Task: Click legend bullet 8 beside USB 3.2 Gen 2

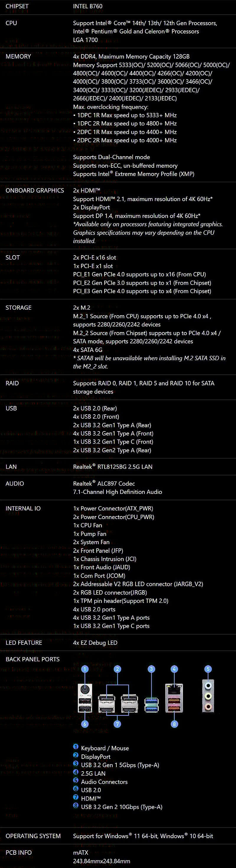Action: [x=76, y=805]
